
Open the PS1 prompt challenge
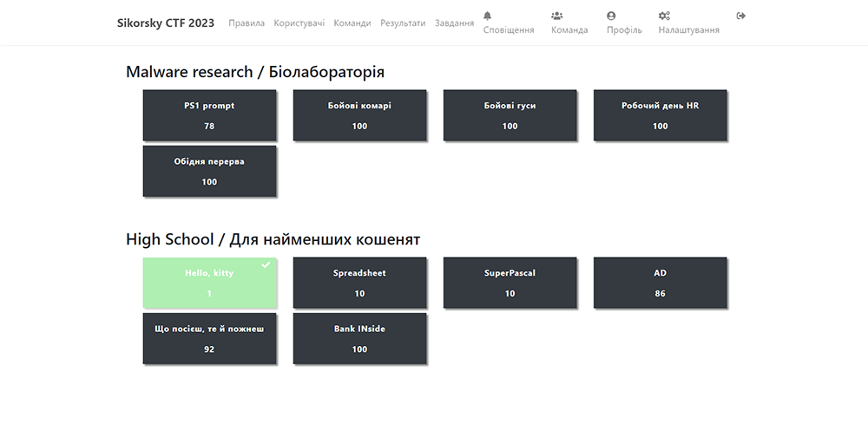coord(209,115)
